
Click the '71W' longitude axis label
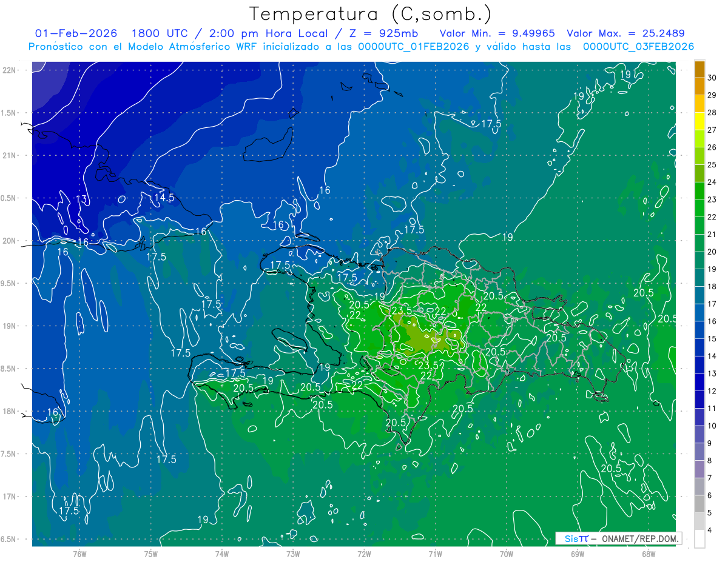tap(435, 554)
